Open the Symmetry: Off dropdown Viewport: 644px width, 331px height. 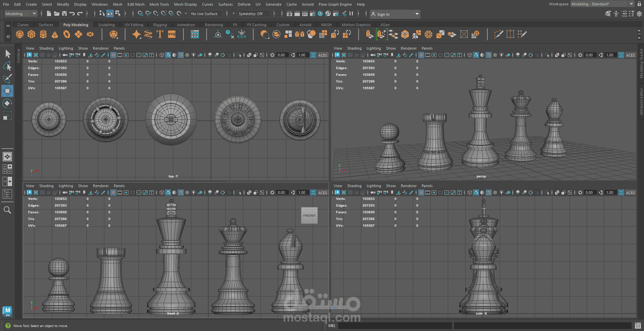pyautogui.click(x=254, y=14)
